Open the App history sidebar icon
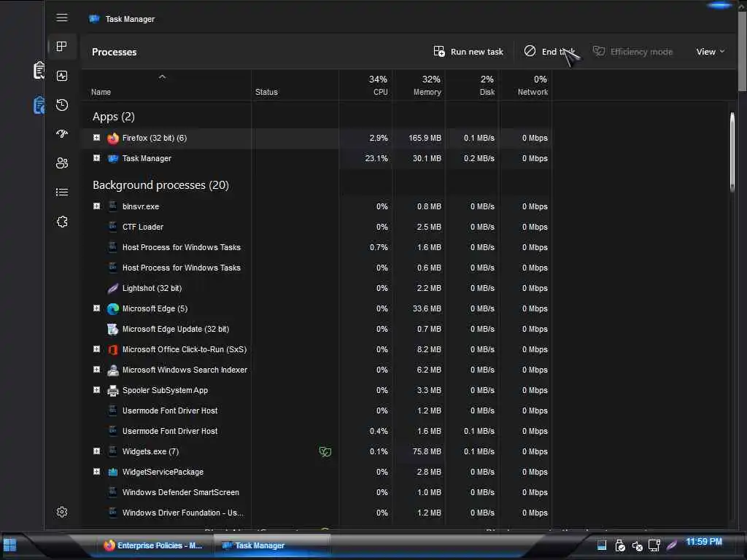Screen dimensions: 747x560 tap(62, 105)
